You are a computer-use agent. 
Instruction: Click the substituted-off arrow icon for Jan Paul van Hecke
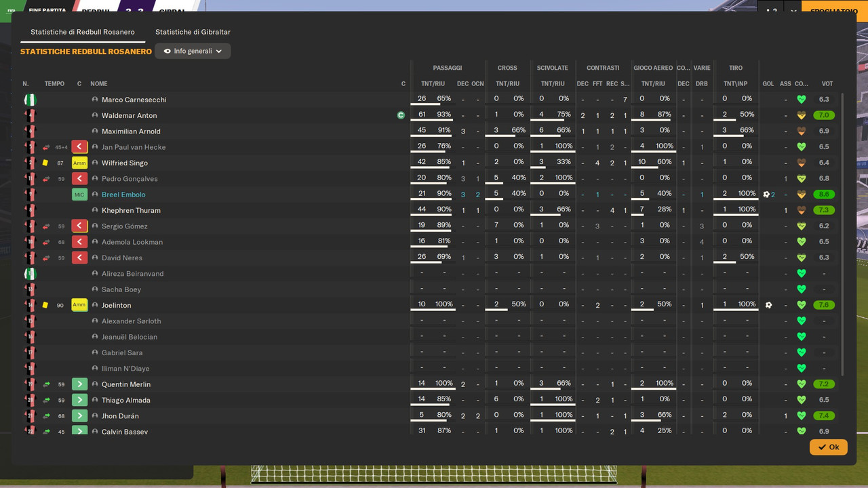click(79, 147)
